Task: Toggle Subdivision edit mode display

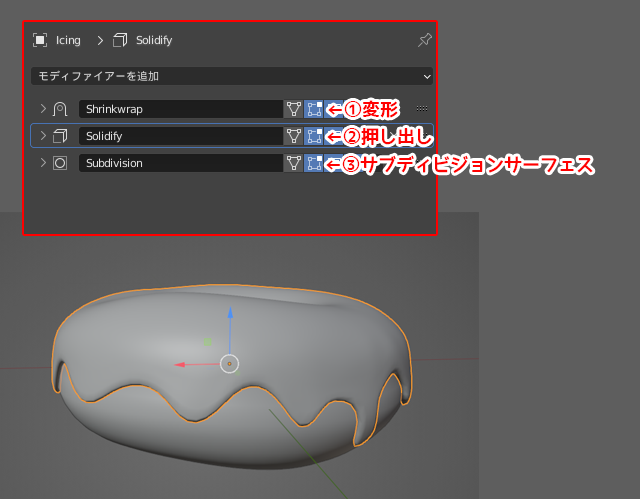Action: (x=313, y=162)
